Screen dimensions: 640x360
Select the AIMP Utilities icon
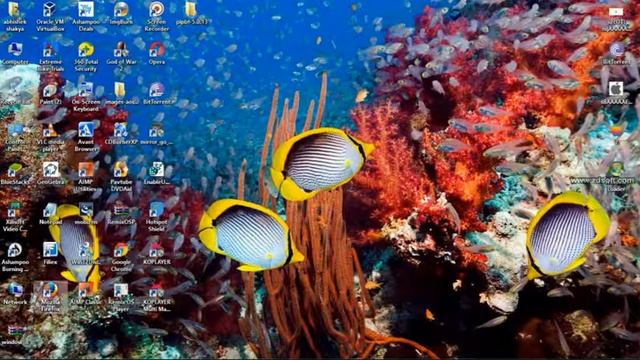(x=86, y=170)
